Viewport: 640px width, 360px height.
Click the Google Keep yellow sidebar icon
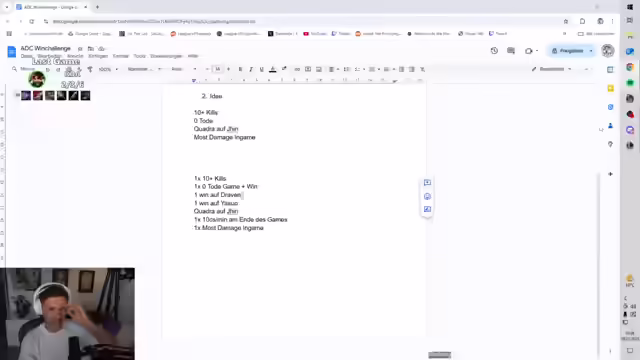[611, 88]
